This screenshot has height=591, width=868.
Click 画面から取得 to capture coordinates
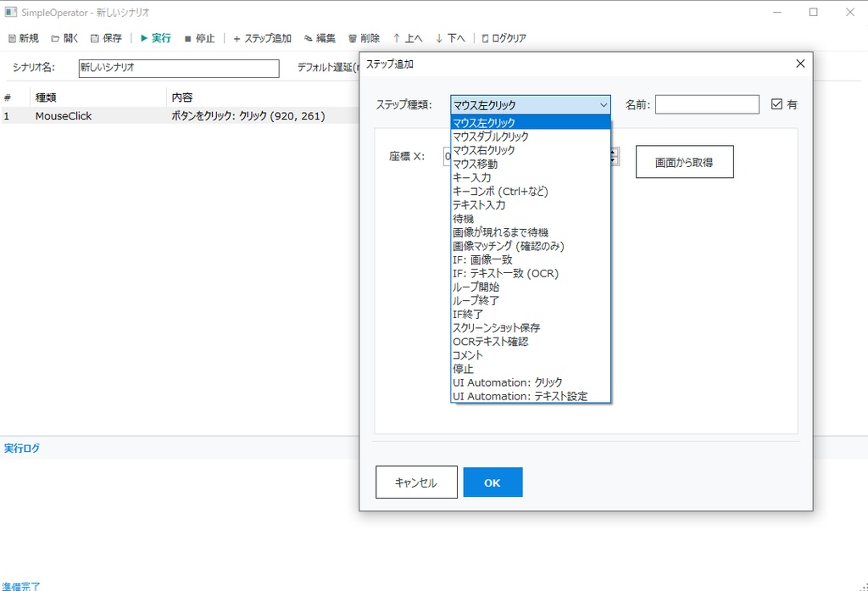click(684, 161)
